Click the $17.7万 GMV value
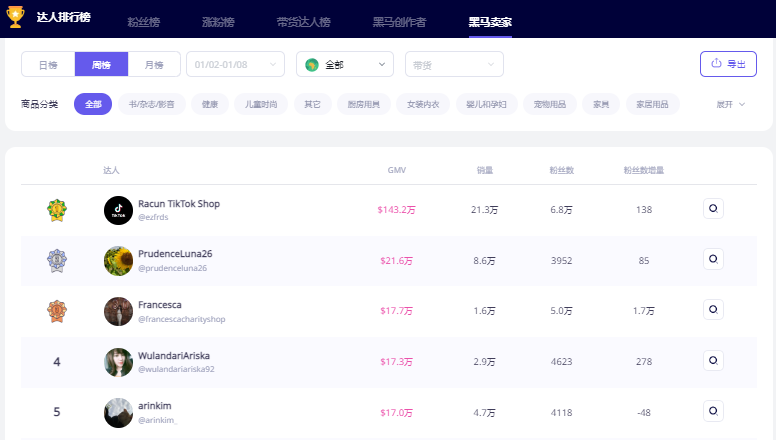This screenshot has width=776, height=440. [x=396, y=311]
